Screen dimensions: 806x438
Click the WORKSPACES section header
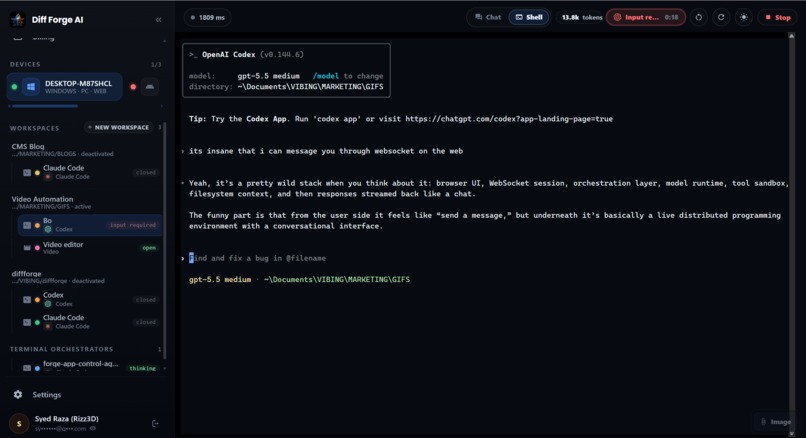pyautogui.click(x=34, y=128)
